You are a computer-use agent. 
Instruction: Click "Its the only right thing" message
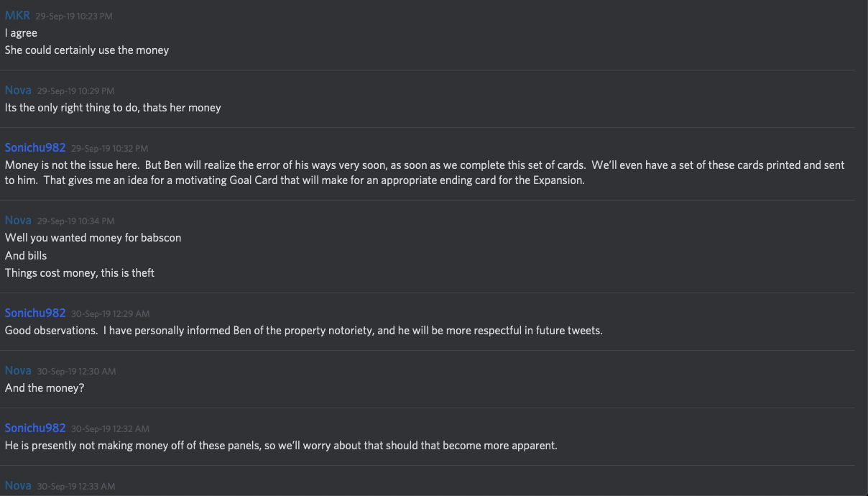[113, 108]
